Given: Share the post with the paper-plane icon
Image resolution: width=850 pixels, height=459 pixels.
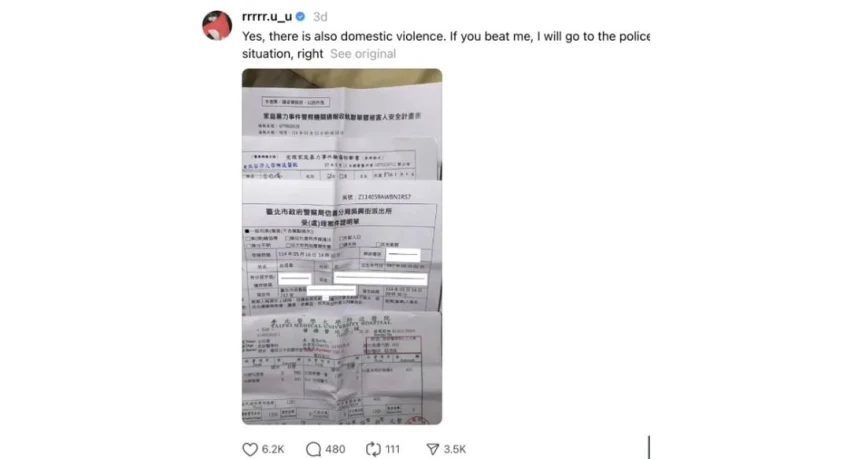Looking at the screenshot, I should (x=432, y=449).
